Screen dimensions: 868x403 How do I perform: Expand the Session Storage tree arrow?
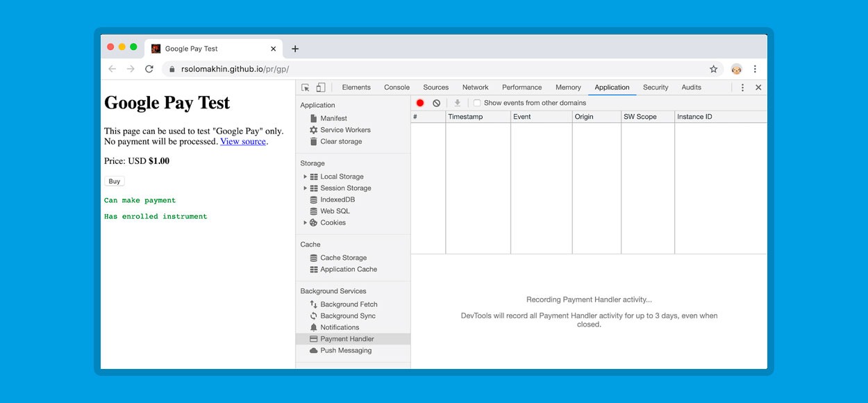tap(306, 188)
